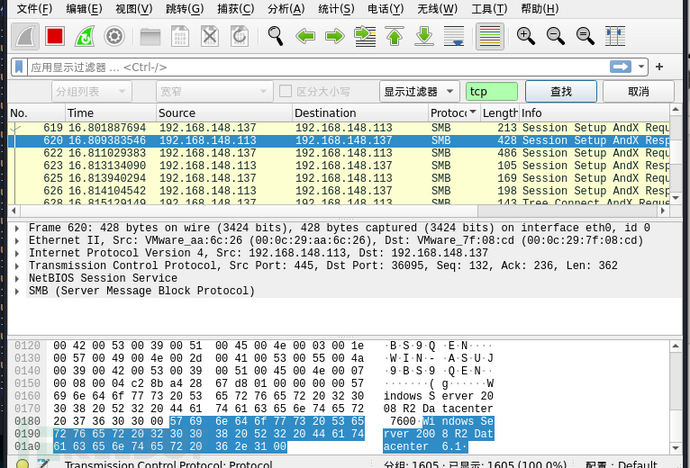Reload the capture file icon

[x=239, y=36]
